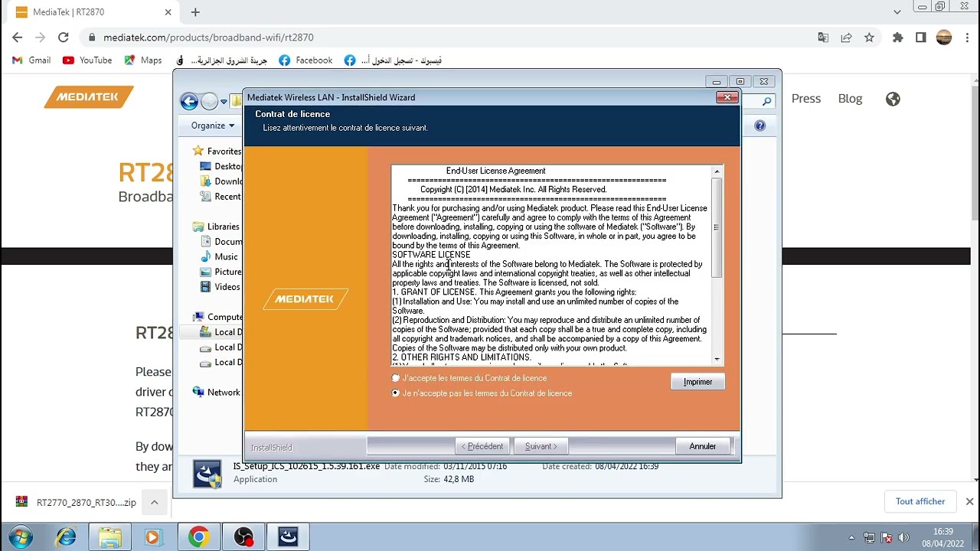The width and height of the screenshot is (980, 551).
Task: Open Google Translate icon in address bar
Action: (823, 37)
